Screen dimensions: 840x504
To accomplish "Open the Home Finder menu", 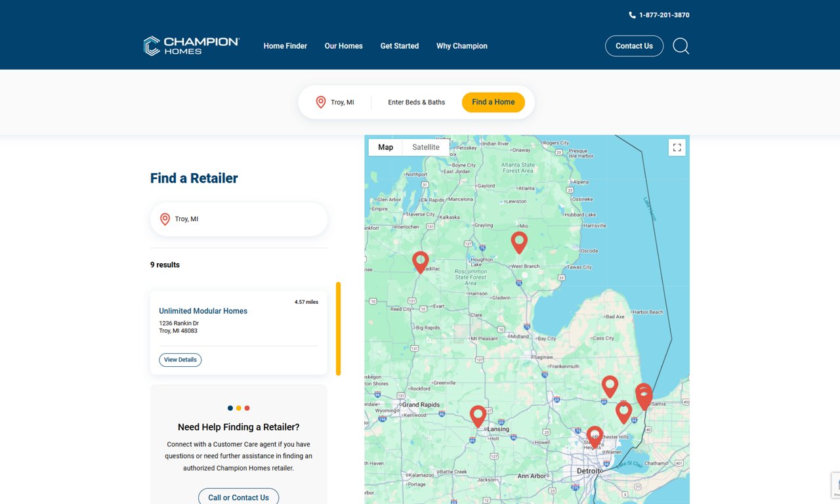I will pos(285,46).
